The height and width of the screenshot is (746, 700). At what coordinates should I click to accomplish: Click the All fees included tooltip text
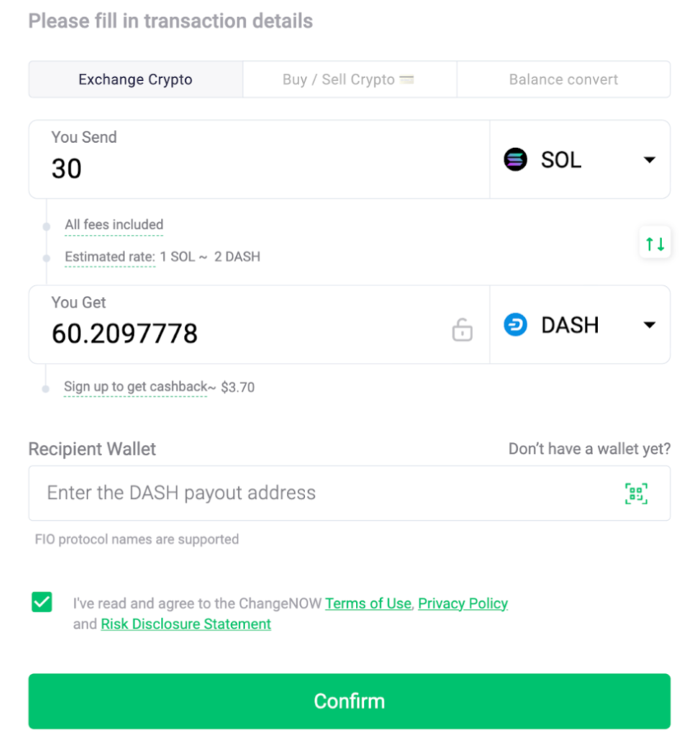click(113, 224)
